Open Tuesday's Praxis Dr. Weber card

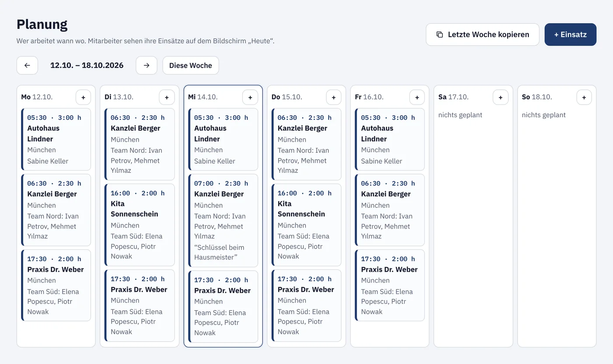pyautogui.click(x=140, y=305)
